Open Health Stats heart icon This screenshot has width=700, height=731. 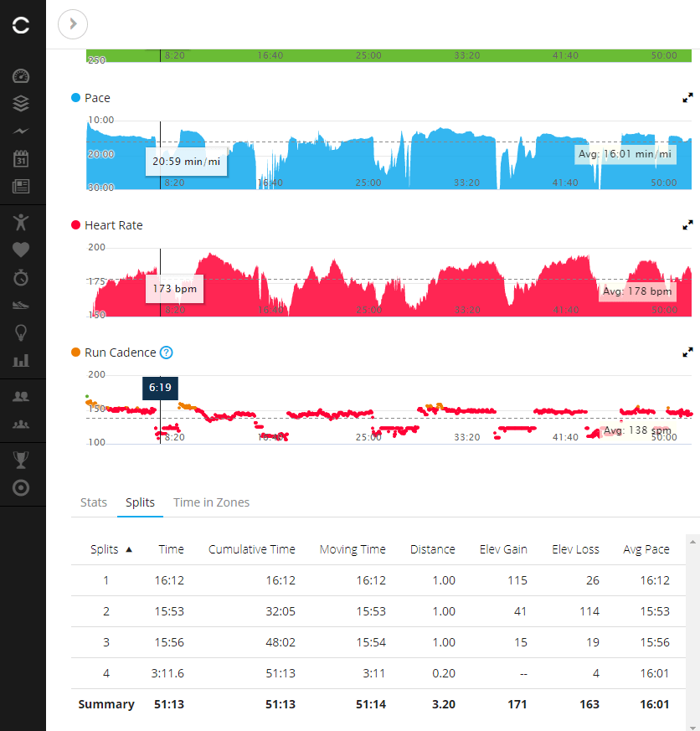(22, 249)
